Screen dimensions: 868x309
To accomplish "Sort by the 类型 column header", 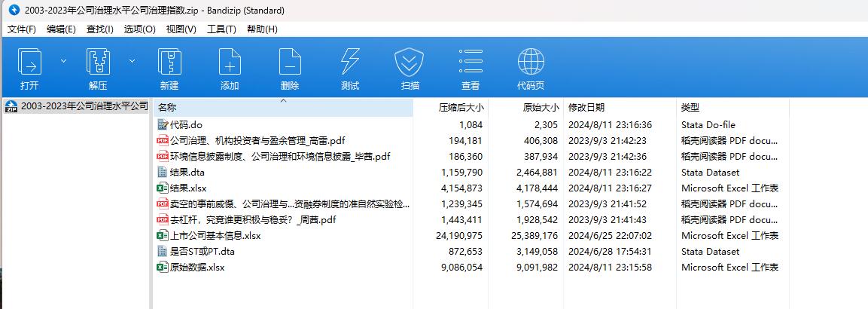I will point(732,108).
